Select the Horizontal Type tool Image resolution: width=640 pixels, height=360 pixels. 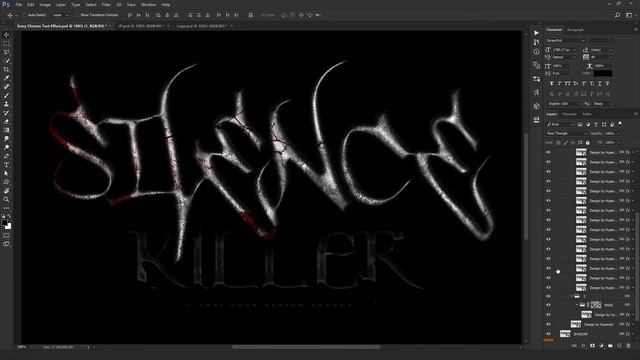[x=7, y=164]
